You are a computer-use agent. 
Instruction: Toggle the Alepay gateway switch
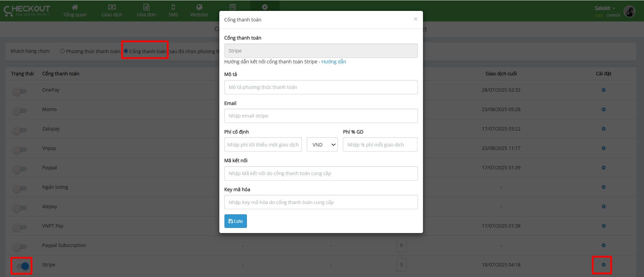tap(19, 208)
